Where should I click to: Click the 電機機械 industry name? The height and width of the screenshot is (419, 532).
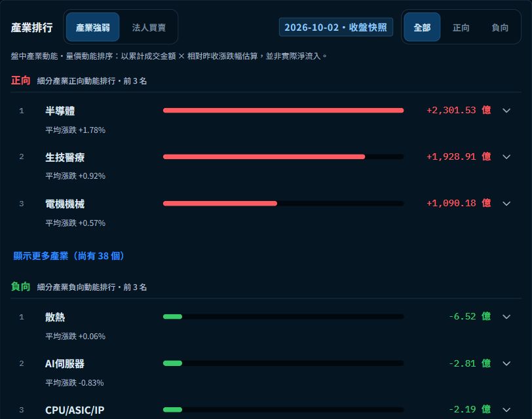point(65,204)
